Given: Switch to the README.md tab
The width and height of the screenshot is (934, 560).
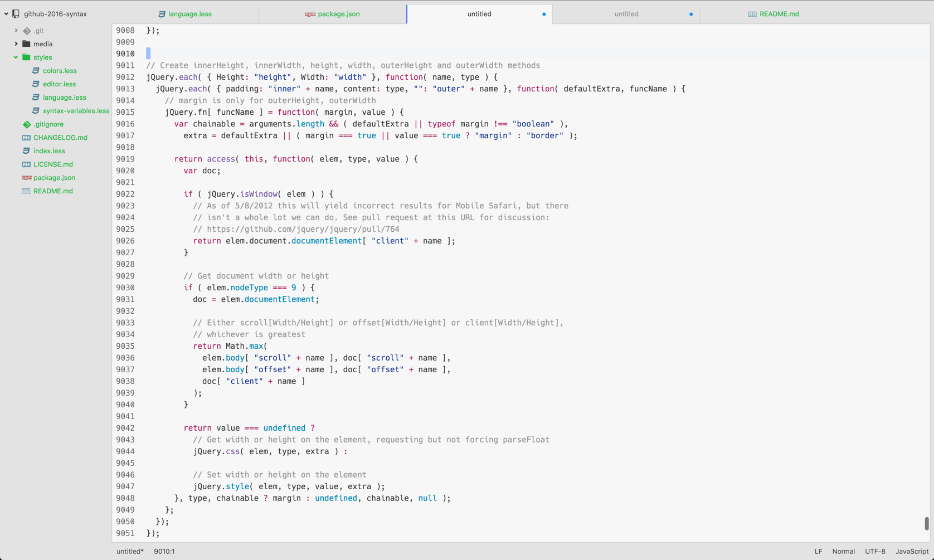Looking at the screenshot, I should click(x=774, y=14).
